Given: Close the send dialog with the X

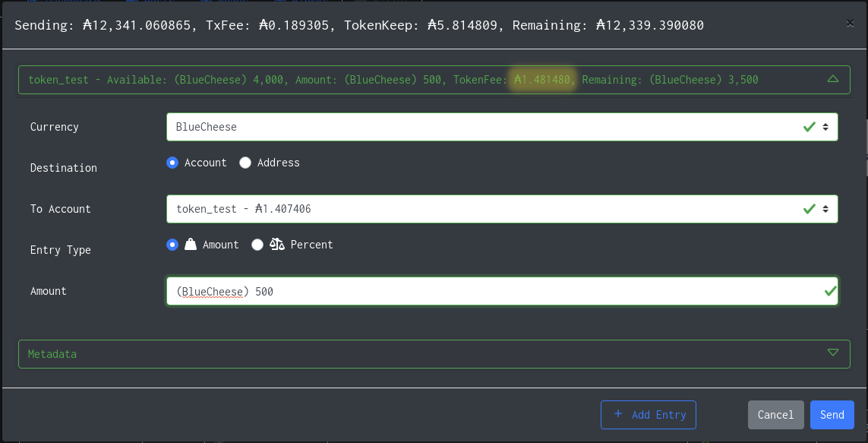Looking at the screenshot, I should [x=850, y=23].
